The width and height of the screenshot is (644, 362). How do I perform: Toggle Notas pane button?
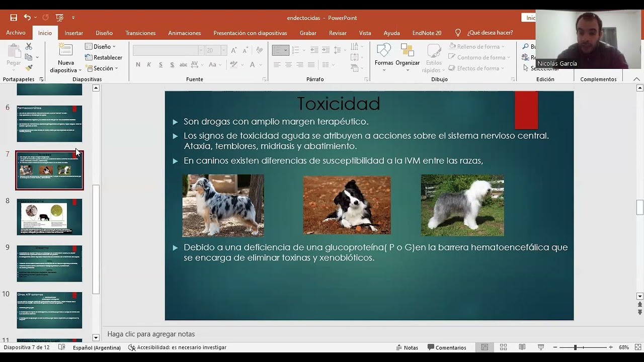(408, 347)
